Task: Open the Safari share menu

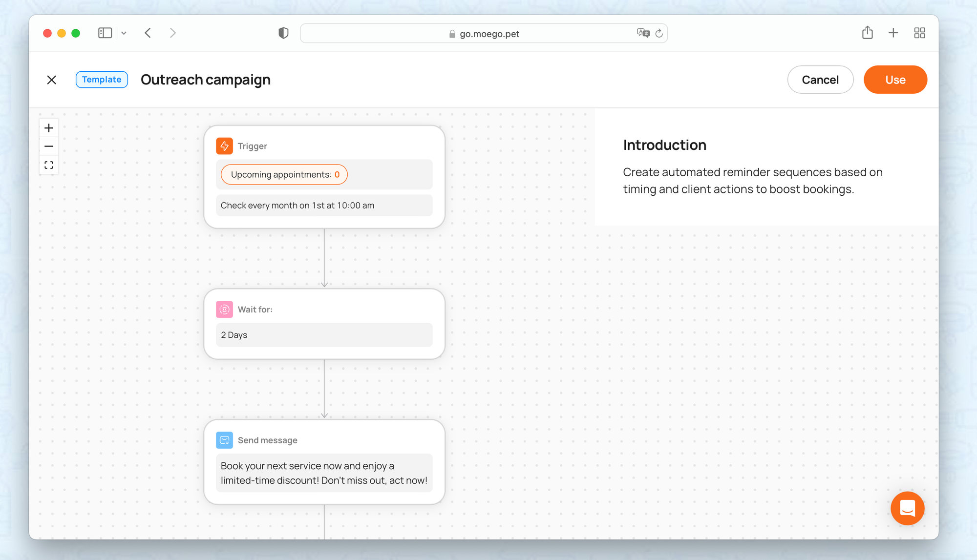Action: [867, 33]
